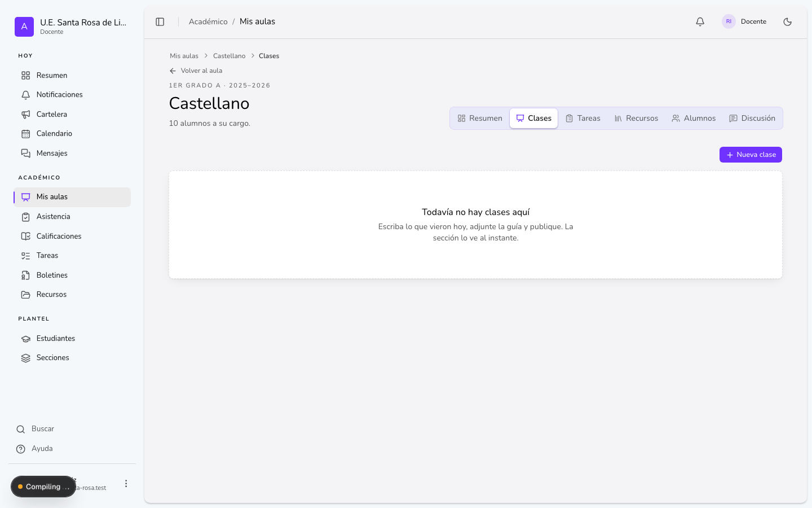Click the 1ER GRADO A 2025–2026 label
812x508 pixels.
(x=220, y=86)
